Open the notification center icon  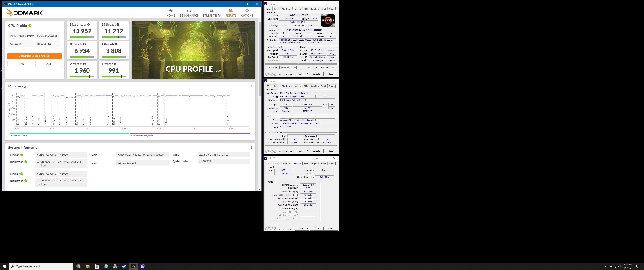(x=638, y=266)
